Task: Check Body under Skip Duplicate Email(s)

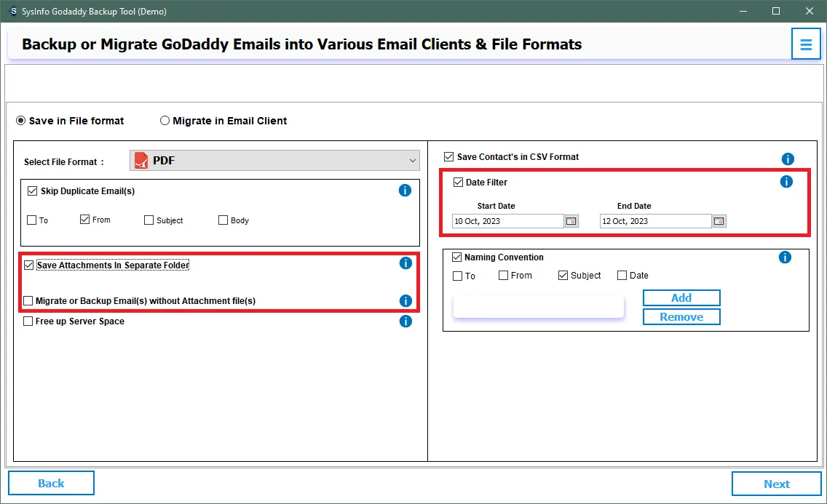Action: tap(223, 220)
